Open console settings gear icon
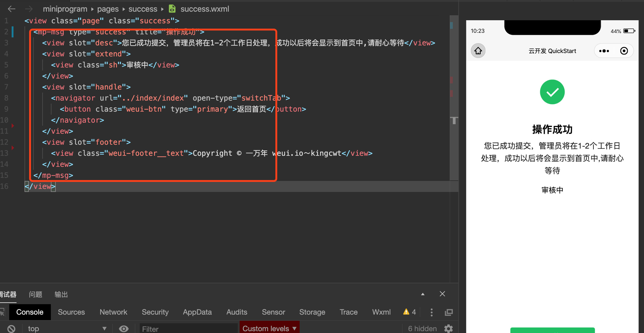The width and height of the screenshot is (644, 333). click(x=449, y=328)
